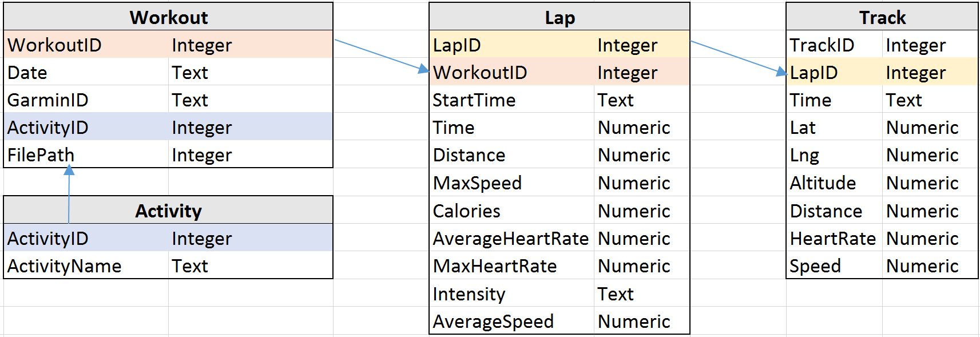
Task: Select the TrackID cell
Action: pos(835,45)
